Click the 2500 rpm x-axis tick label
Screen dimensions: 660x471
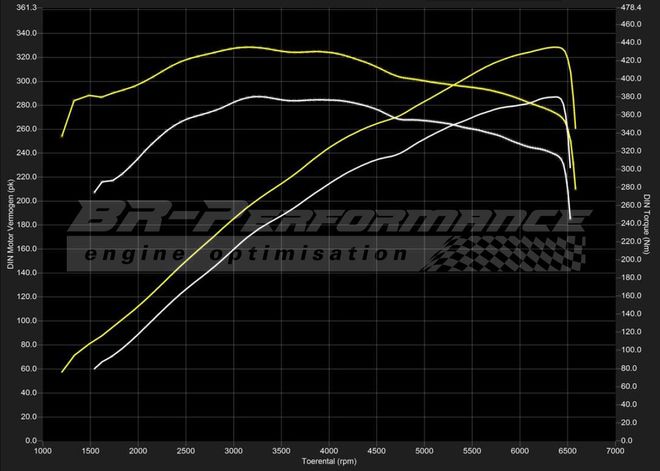186,451
